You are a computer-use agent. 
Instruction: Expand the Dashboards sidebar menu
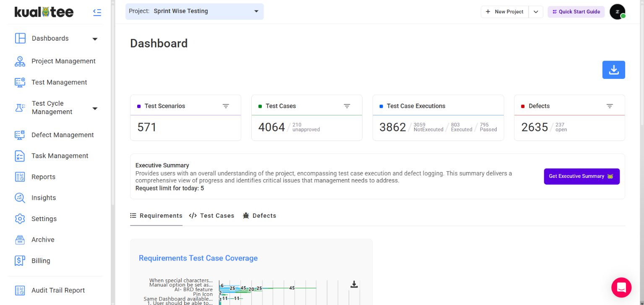pyautogui.click(x=95, y=39)
